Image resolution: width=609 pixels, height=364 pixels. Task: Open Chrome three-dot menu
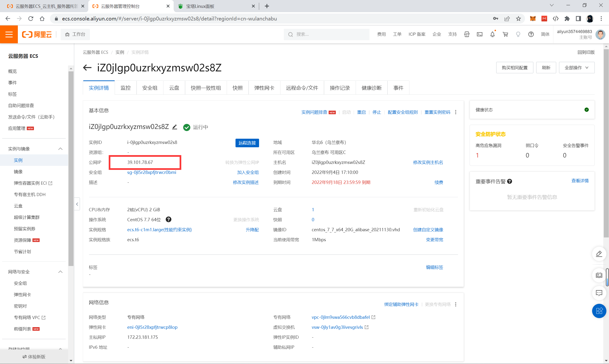601,19
